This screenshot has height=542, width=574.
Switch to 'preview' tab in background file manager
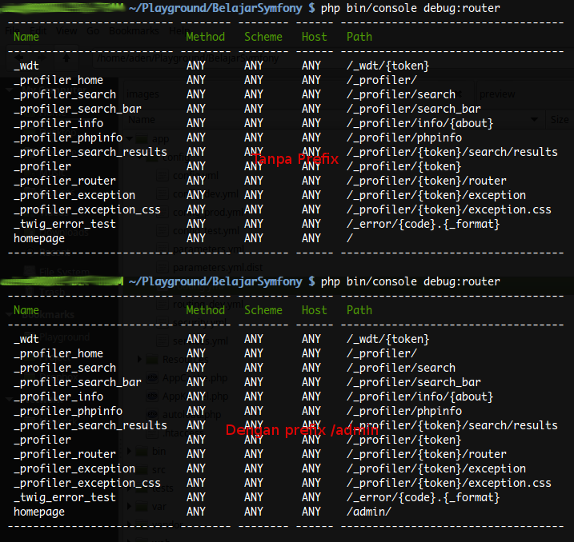[497, 94]
